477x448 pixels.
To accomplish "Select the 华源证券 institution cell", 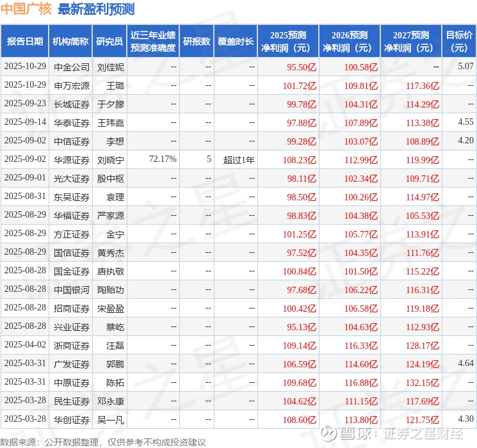I will tap(72, 160).
